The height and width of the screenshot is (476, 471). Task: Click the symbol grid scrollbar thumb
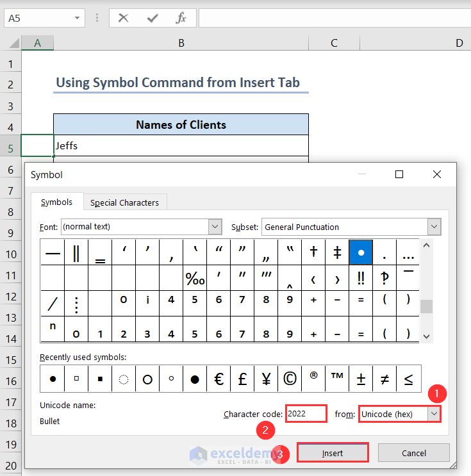point(426,306)
